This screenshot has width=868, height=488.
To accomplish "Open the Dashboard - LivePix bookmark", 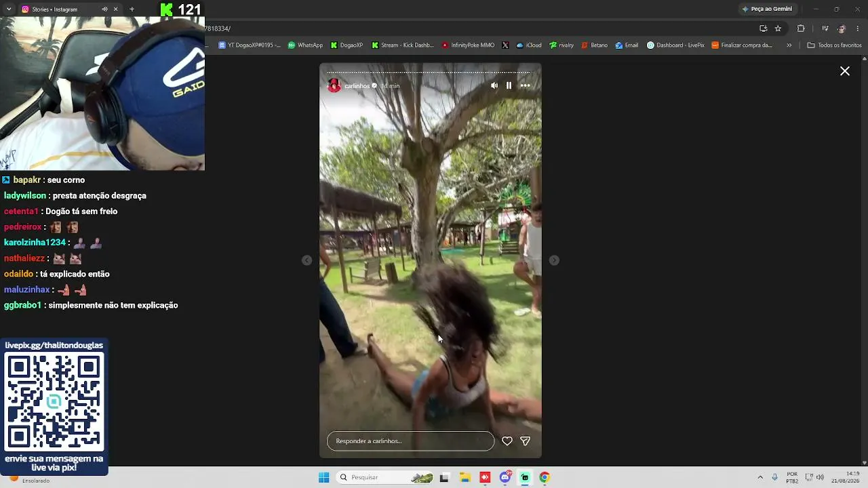I will 675,45.
